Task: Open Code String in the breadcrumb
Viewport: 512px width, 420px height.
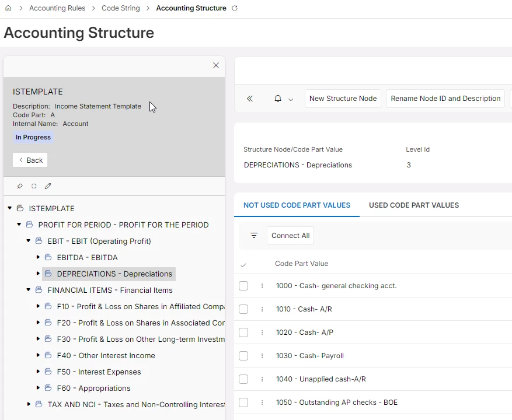Action: coord(120,8)
